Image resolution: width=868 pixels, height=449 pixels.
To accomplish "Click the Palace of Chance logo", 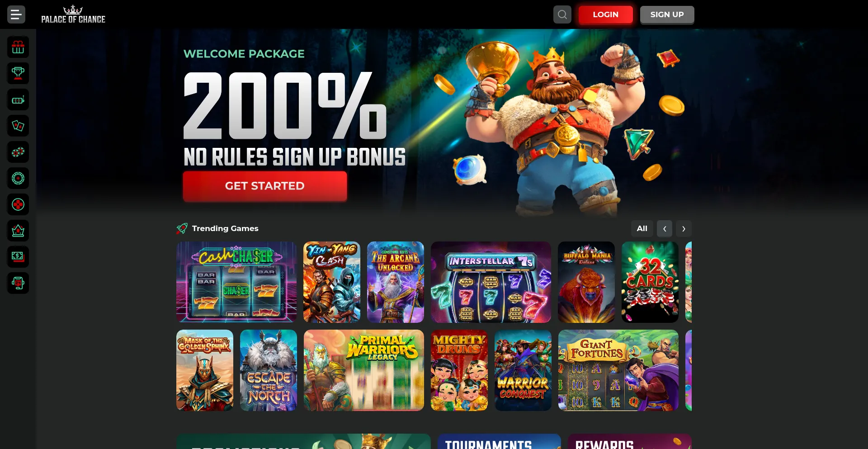I will [73, 14].
